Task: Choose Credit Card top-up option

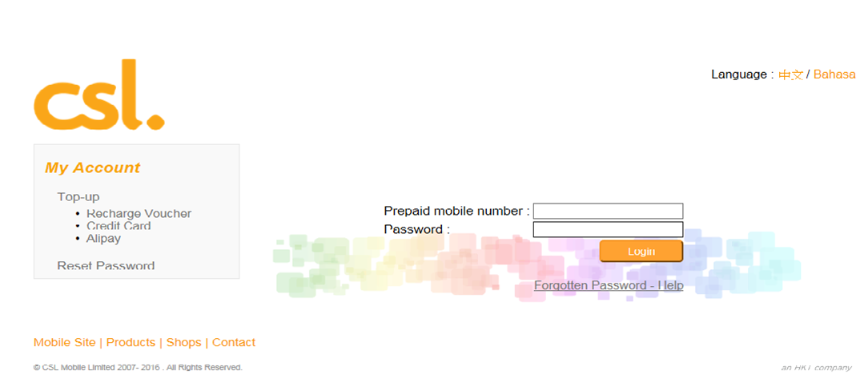Action: pos(119,226)
